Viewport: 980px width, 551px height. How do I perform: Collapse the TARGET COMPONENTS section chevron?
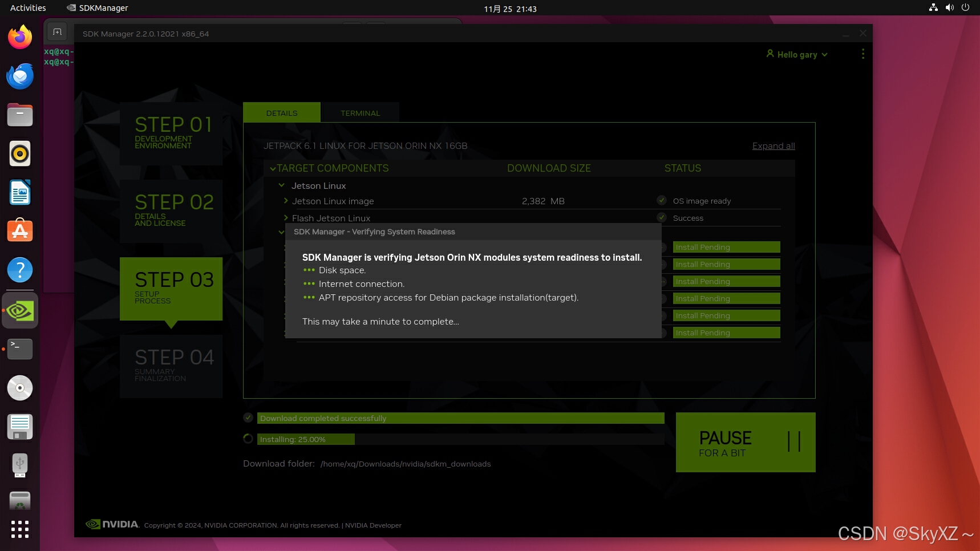tap(273, 168)
